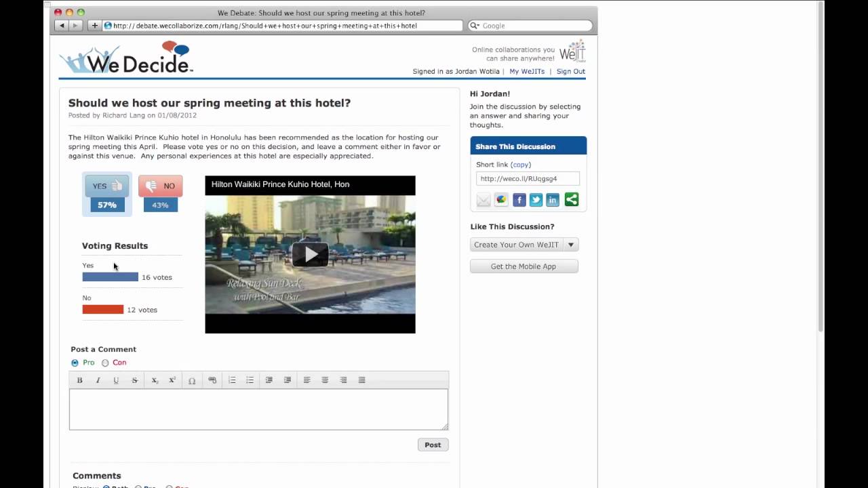
Task: Click the browser address bar
Action: 282,26
